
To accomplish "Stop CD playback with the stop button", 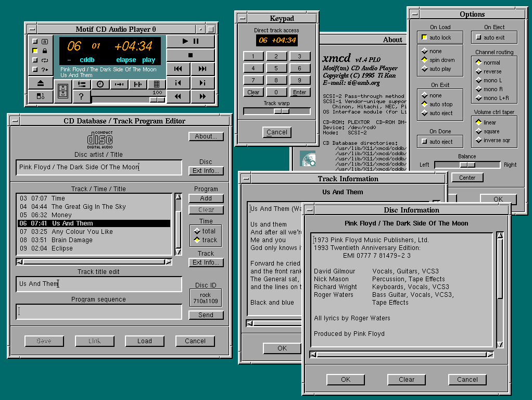I will click(x=191, y=55).
